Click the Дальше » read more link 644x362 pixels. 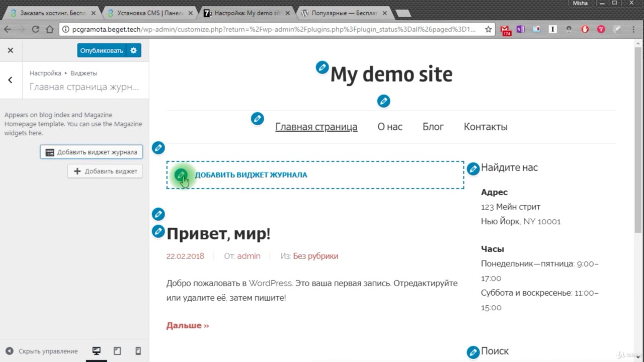tap(188, 325)
